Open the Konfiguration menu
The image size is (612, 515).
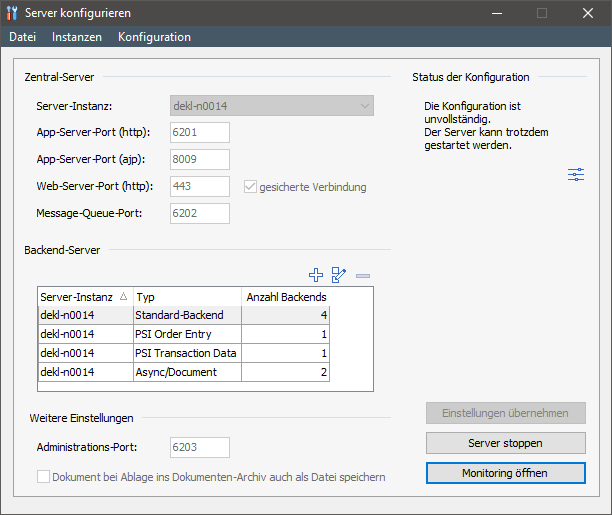[x=154, y=37]
